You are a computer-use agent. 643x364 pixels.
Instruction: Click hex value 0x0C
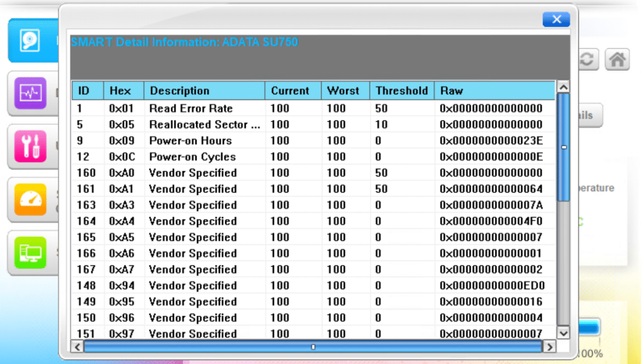point(121,157)
